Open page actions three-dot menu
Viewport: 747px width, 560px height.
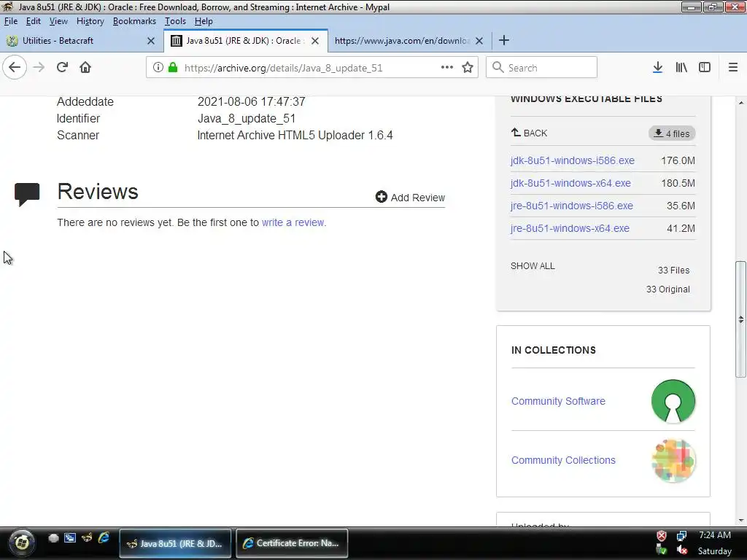click(447, 67)
